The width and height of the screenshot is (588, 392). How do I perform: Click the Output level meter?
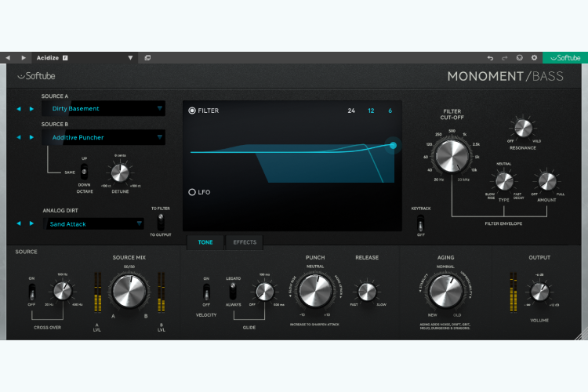pos(514,292)
